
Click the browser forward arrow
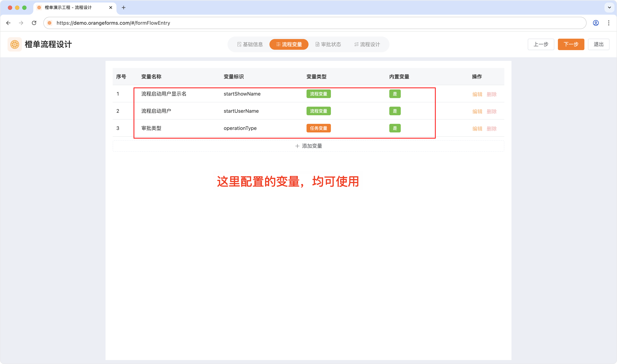point(21,23)
